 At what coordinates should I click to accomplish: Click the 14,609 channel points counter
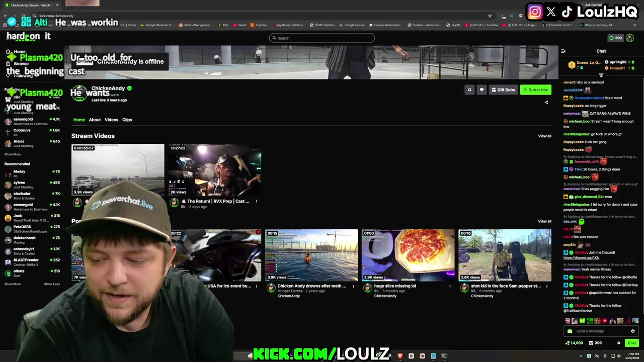(574, 343)
